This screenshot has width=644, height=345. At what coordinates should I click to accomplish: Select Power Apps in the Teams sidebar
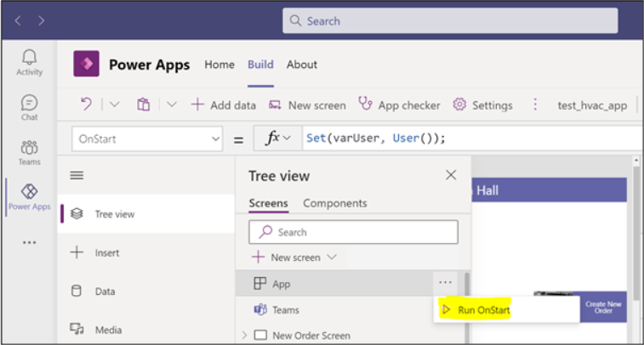pyautogui.click(x=29, y=197)
